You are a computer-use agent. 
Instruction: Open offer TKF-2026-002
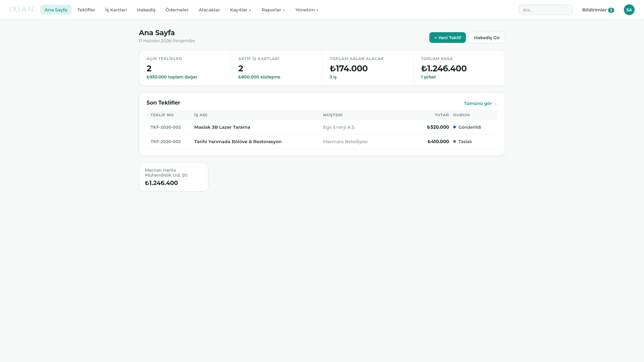click(165, 127)
